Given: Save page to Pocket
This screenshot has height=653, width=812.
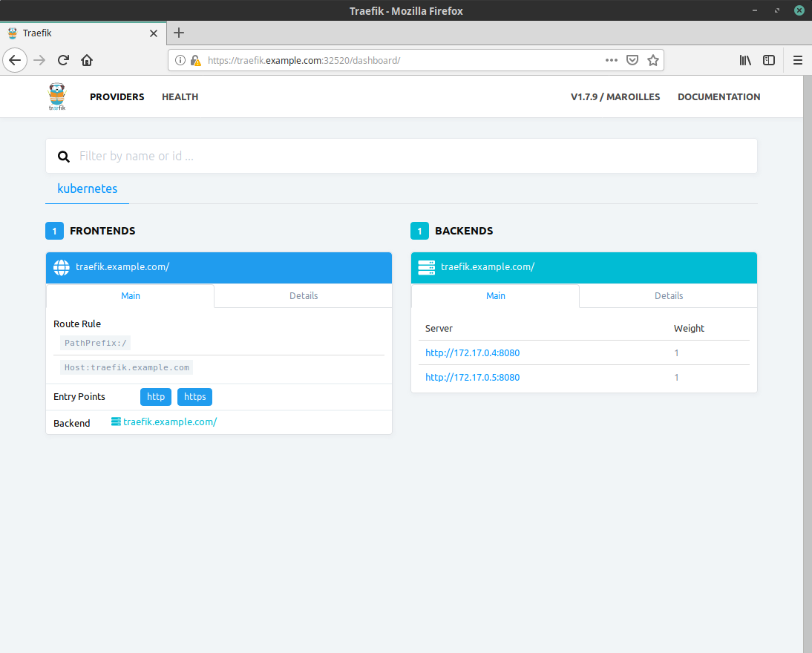Looking at the screenshot, I should pos(632,60).
